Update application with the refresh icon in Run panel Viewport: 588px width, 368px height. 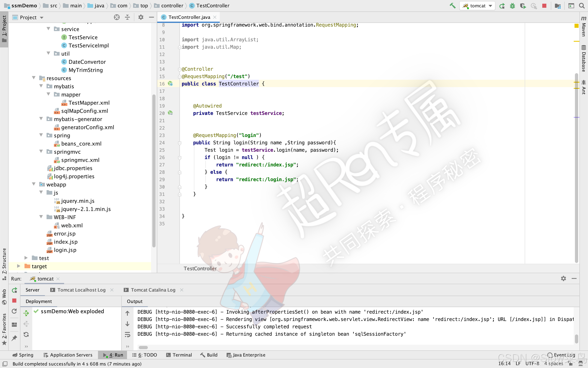pos(14,311)
